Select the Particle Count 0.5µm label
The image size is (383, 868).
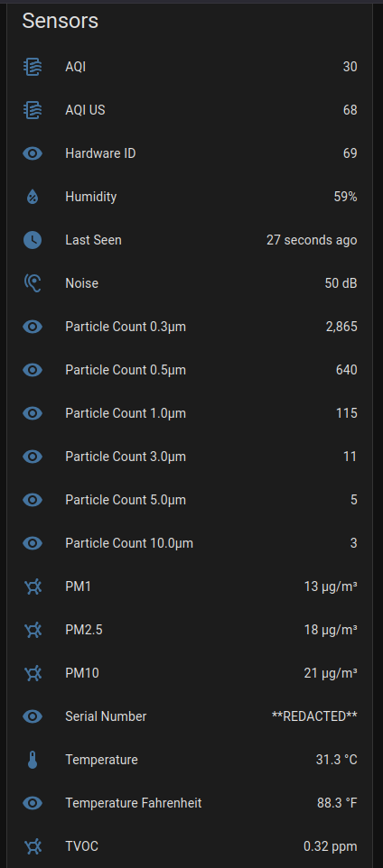click(x=126, y=370)
